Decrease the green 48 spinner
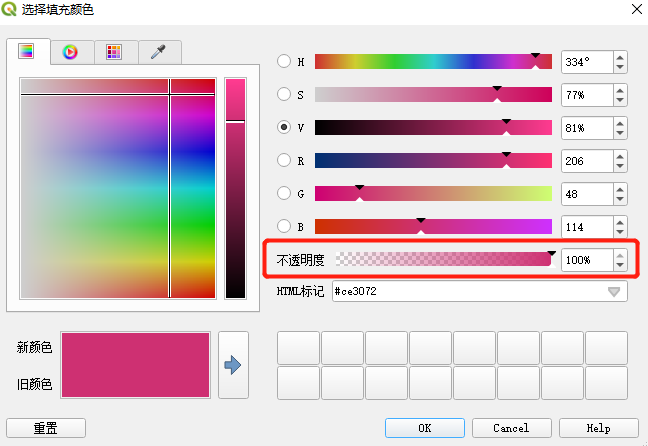 (x=620, y=200)
